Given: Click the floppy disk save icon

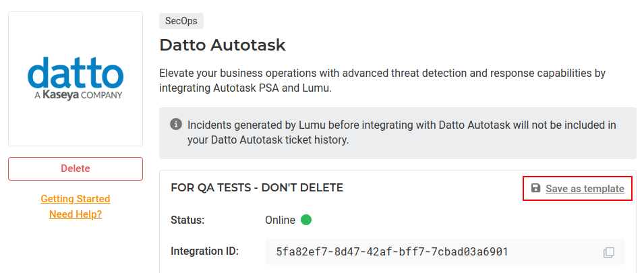Looking at the screenshot, I should pos(535,188).
